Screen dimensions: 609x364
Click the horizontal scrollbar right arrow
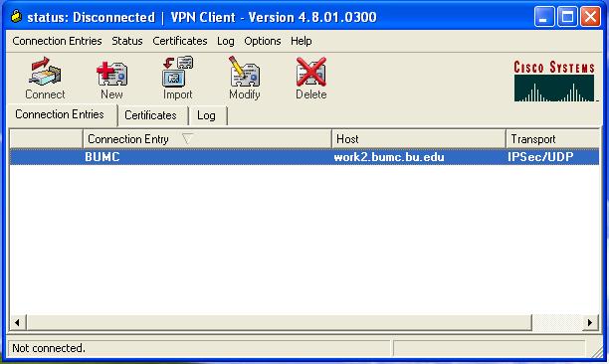(x=590, y=322)
